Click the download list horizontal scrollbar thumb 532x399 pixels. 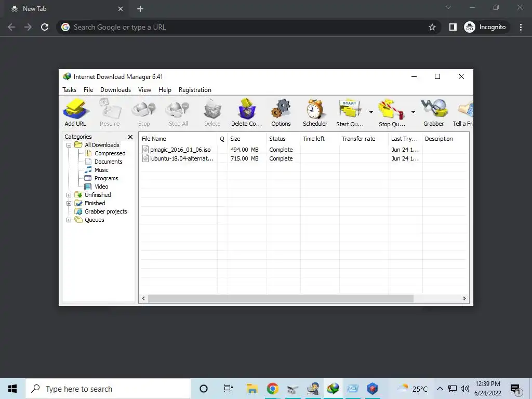[281, 299]
